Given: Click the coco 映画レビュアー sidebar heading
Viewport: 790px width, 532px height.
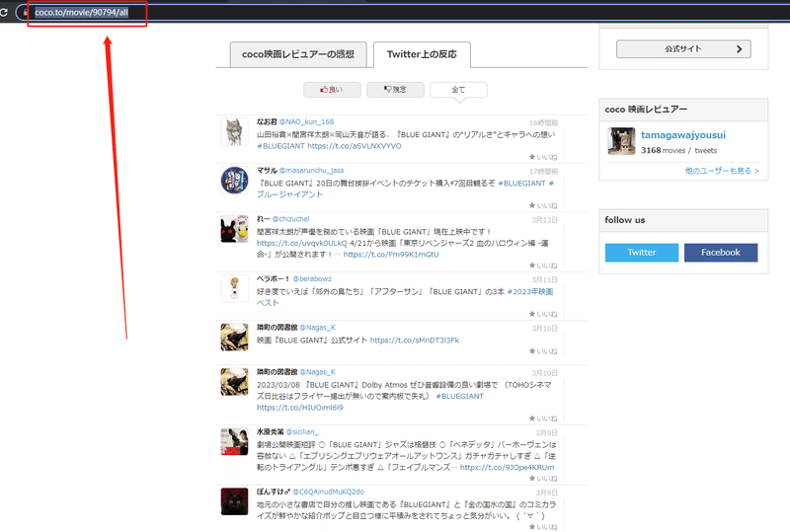Looking at the screenshot, I should coord(646,110).
